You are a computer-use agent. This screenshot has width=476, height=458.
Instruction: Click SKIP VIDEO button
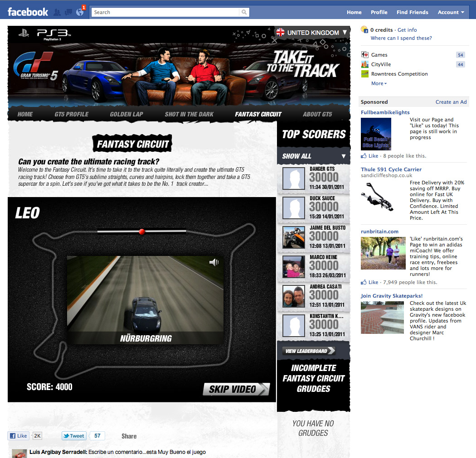[x=236, y=389]
